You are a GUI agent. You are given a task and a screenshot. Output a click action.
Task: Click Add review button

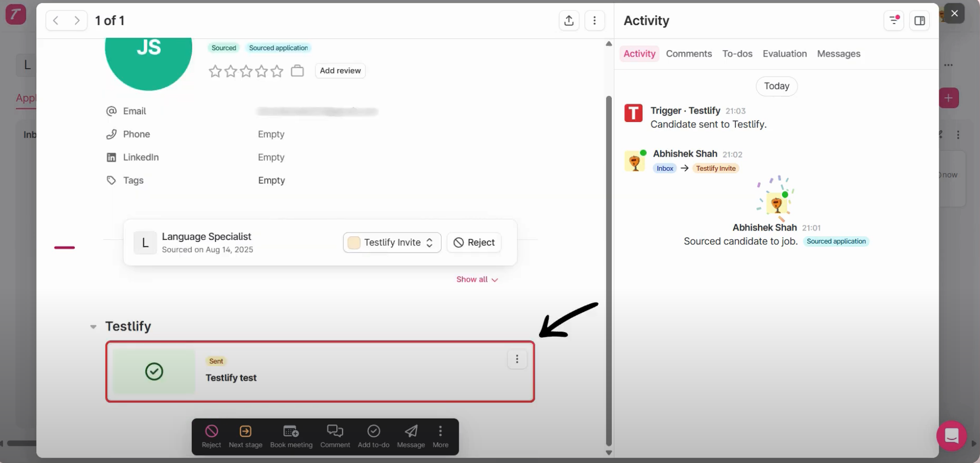pyautogui.click(x=340, y=71)
